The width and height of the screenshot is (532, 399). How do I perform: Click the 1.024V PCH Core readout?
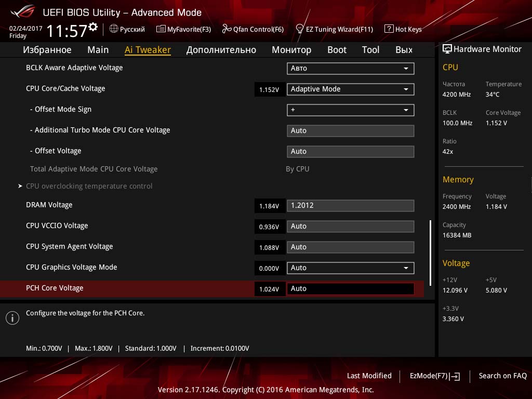point(270,289)
